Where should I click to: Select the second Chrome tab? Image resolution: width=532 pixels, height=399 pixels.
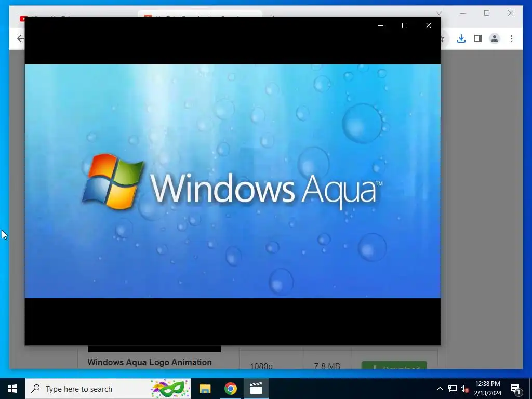point(200,15)
